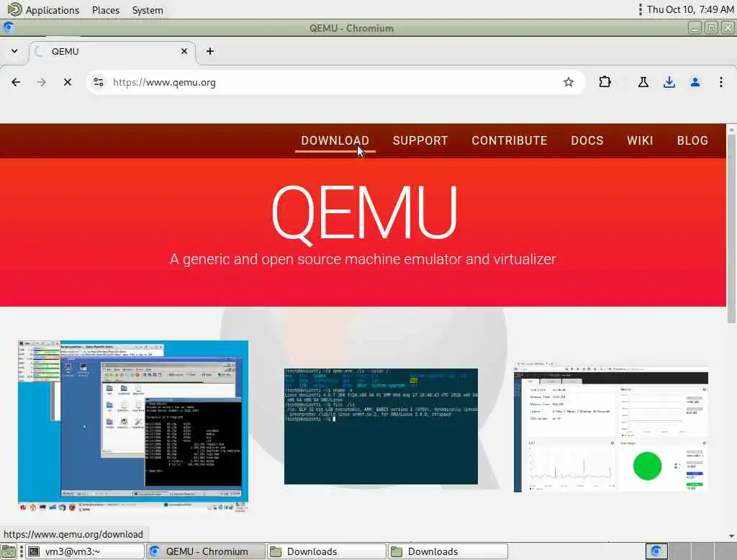Open the Chromium three-dot menu

(x=720, y=82)
